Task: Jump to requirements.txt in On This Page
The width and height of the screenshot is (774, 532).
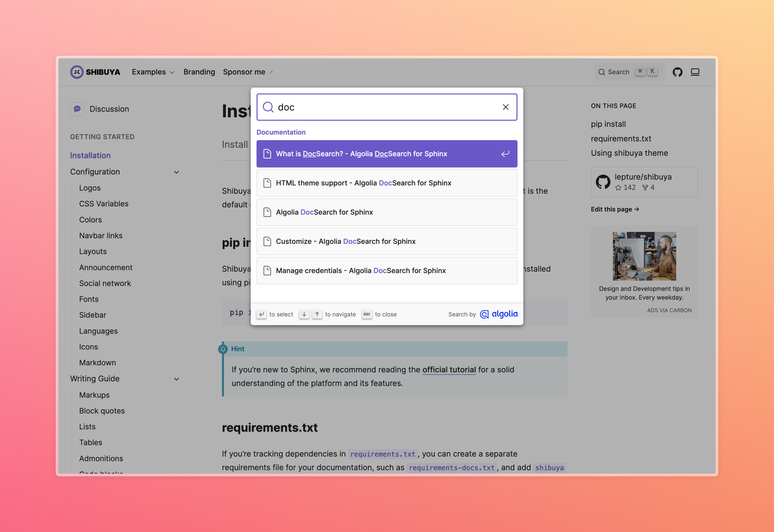Action: pyautogui.click(x=621, y=139)
